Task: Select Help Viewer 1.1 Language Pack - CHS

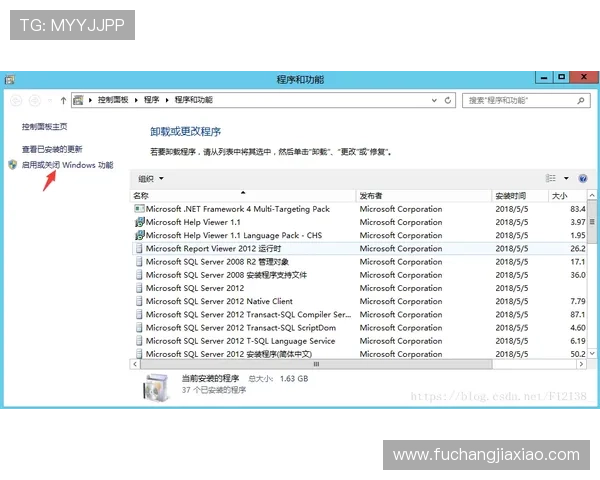Action: 359,235
